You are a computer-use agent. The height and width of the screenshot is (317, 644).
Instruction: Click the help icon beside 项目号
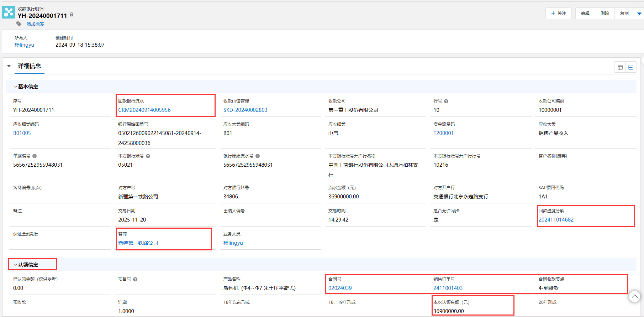135,279
